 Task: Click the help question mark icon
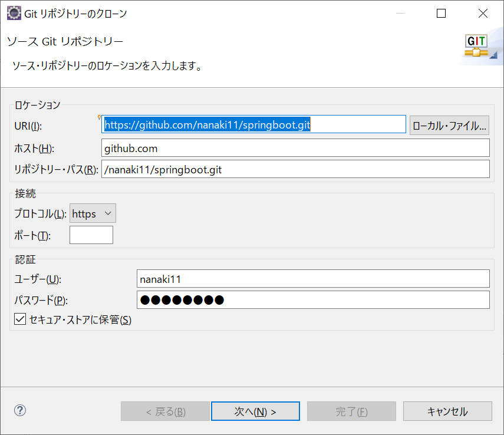pos(20,410)
